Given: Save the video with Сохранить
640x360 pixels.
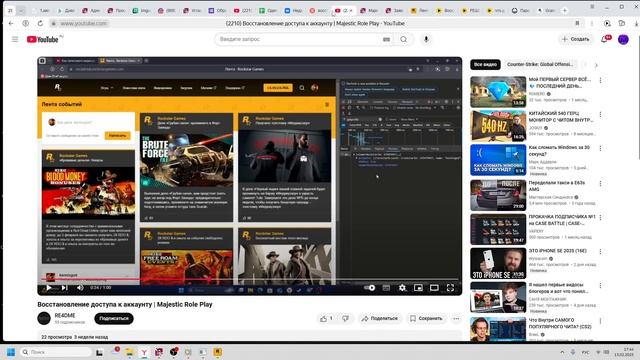Looking at the screenshot, I should click(426, 318).
